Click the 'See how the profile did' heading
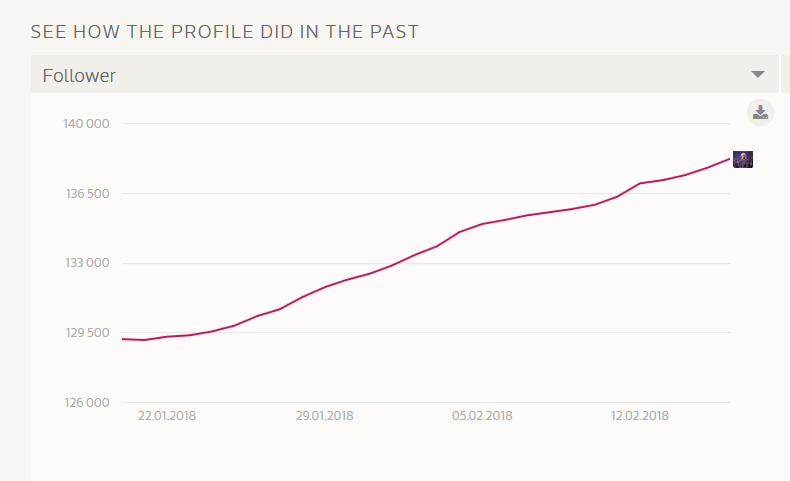This screenshot has width=790, height=481. tap(224, 32)
